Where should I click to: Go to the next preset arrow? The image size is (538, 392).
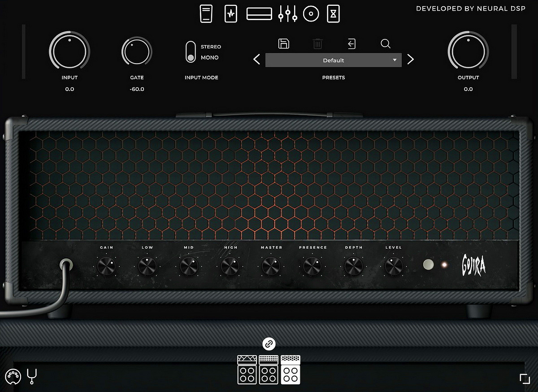pyautogui.click(x=411, y=59)
